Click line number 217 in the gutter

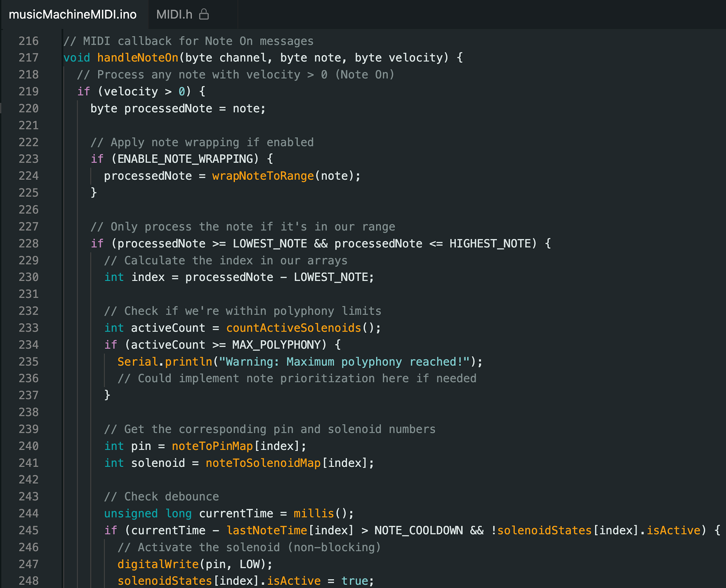[x=29, y=58]
